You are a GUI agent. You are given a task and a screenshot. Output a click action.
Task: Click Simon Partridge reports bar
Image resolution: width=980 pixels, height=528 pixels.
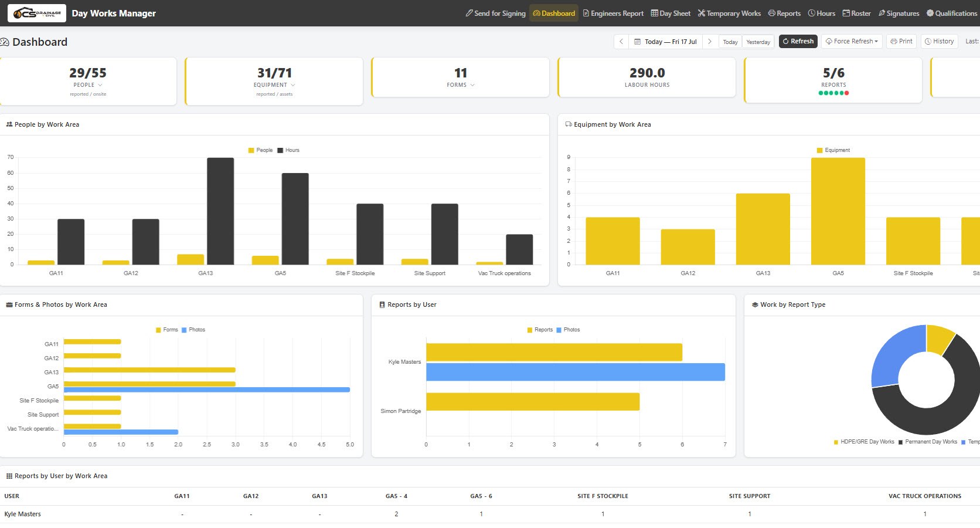click(533, 402)
